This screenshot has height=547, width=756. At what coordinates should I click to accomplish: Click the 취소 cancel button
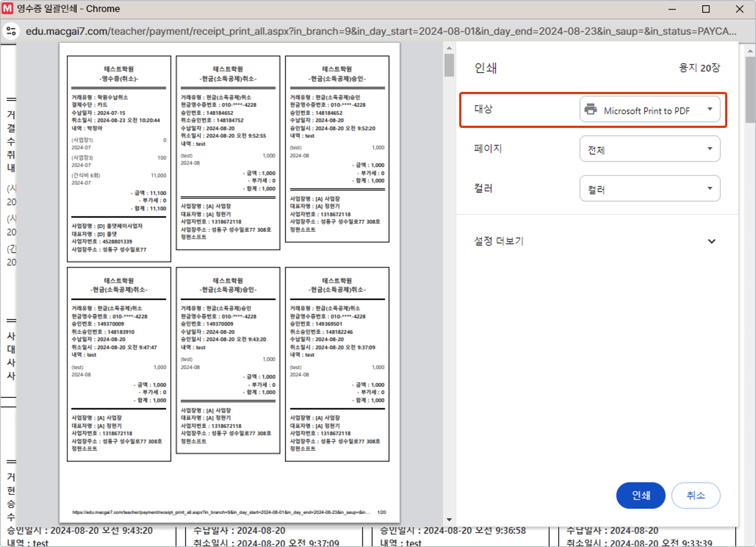[696, 495]
